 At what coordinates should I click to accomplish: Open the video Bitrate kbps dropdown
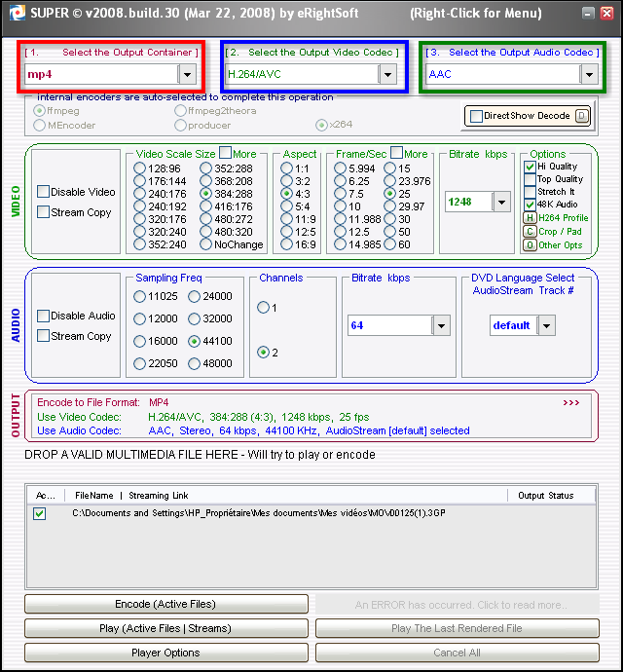501,202
